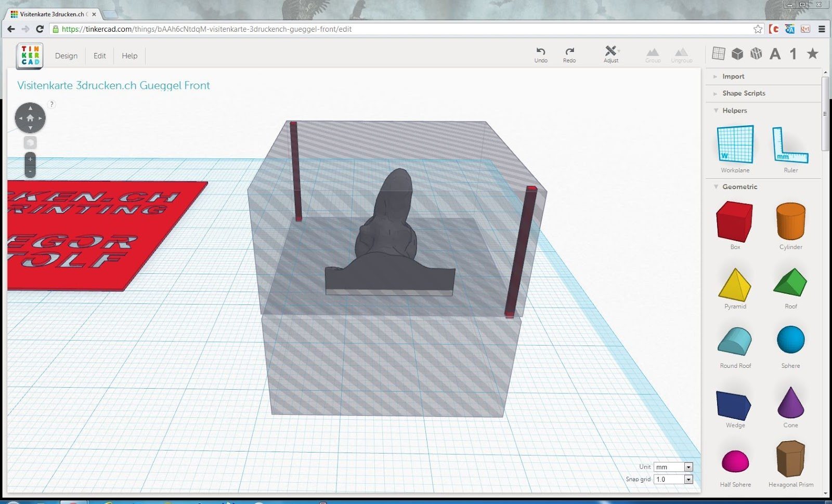The height and width of the screenshot is (504, 832).
Task: Click the browser Back button
Action: 11,29
